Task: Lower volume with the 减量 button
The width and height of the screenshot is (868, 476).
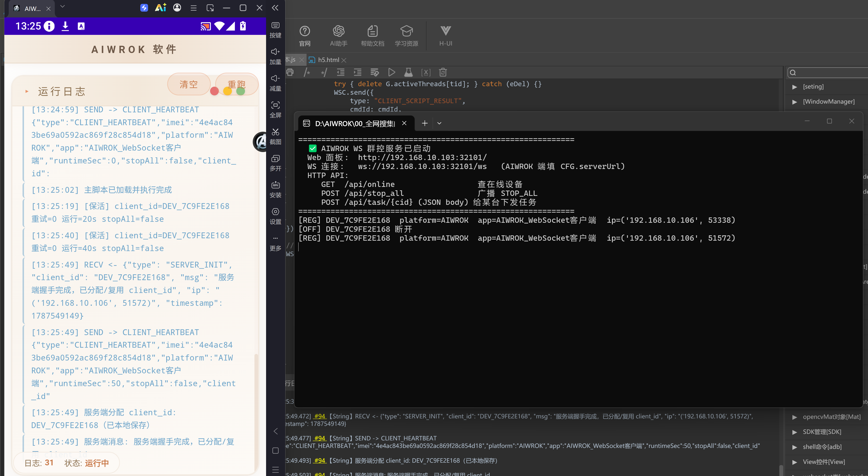Action: pyautogui.click(x=275, y=83)
